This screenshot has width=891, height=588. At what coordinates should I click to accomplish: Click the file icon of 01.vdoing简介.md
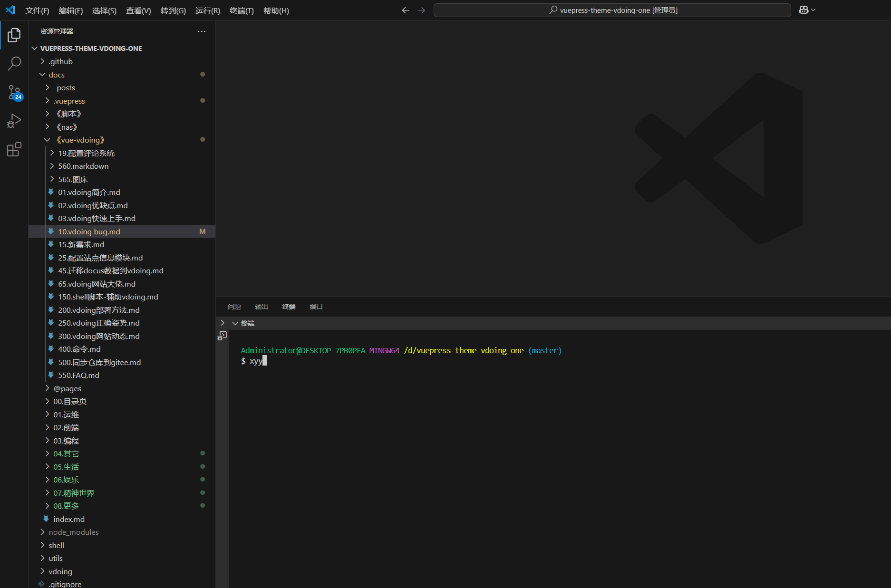point(51,192)
